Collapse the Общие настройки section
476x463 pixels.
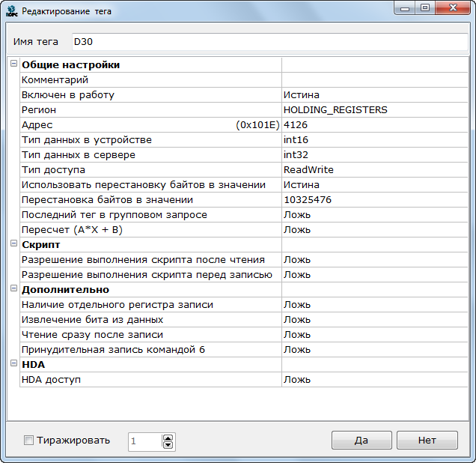13,64
